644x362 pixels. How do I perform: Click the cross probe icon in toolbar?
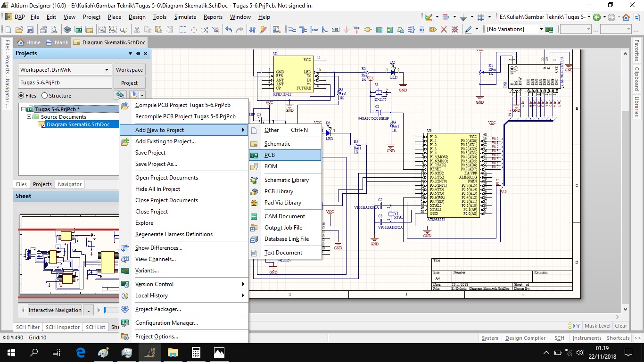(x=263, y=29)
